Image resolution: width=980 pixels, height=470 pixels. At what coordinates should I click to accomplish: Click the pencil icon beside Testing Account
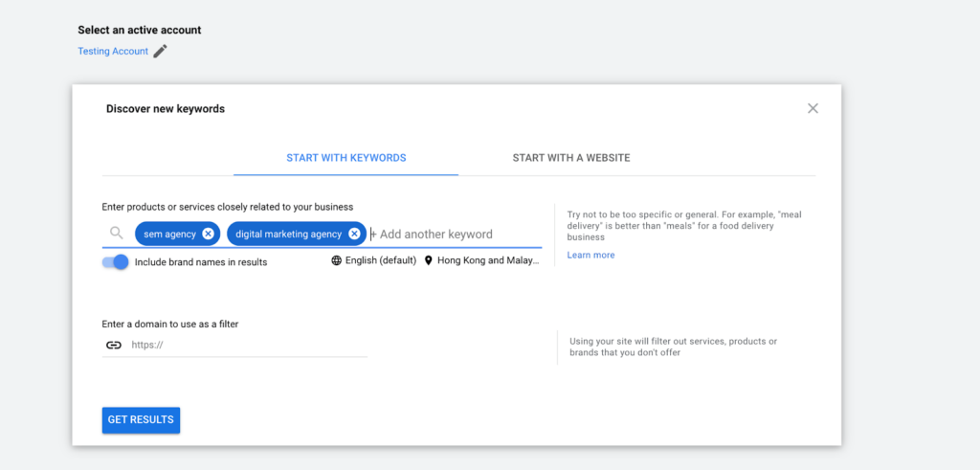[161, 52]
